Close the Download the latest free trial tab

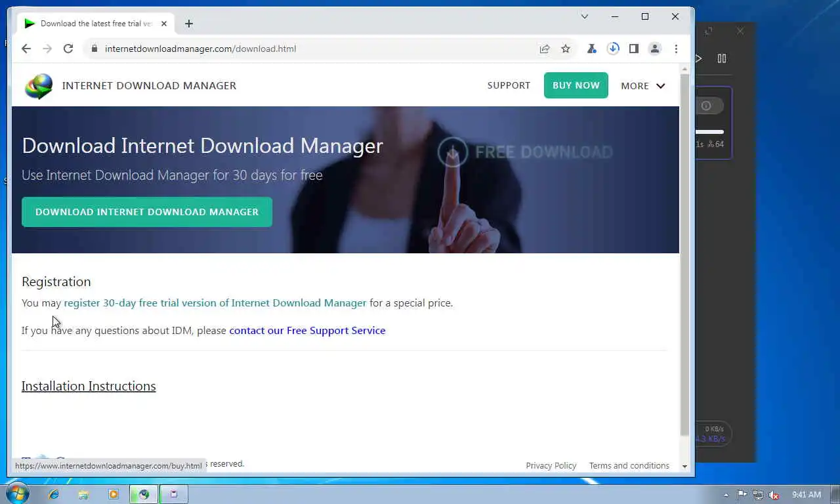[164, 24]
